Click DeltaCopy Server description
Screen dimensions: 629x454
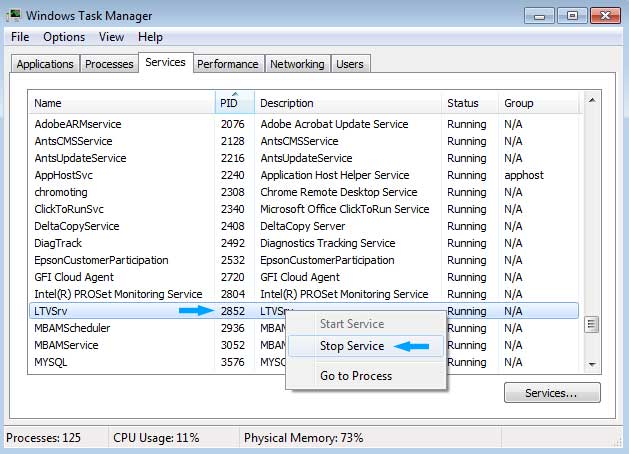coord(302,226)
